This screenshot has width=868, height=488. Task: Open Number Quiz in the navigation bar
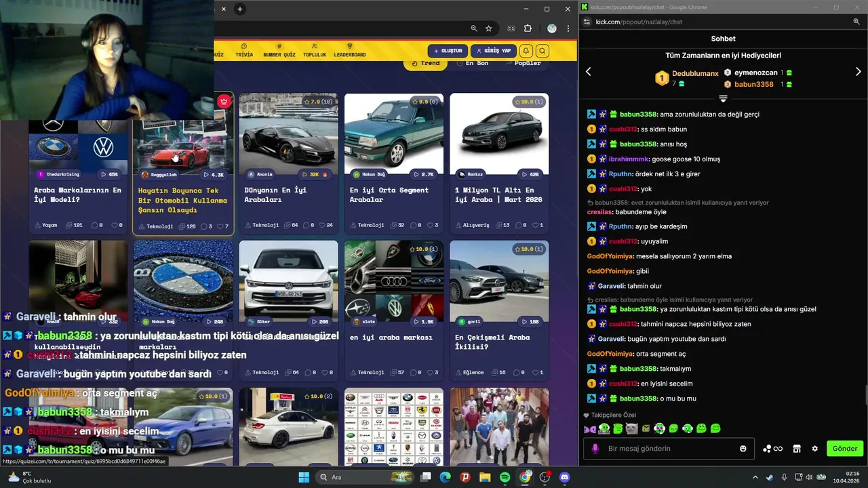tap(279, 51)
